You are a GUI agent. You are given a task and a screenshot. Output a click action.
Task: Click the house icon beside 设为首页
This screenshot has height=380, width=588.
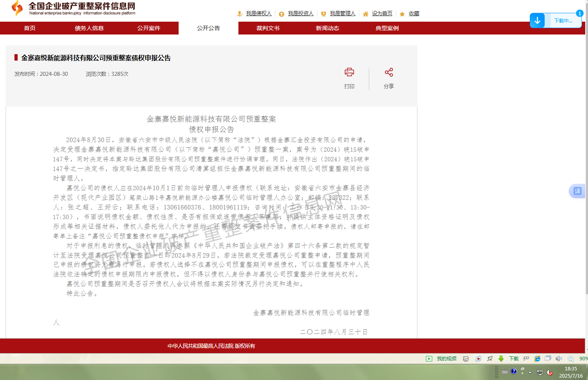click(x=365, y=14)
